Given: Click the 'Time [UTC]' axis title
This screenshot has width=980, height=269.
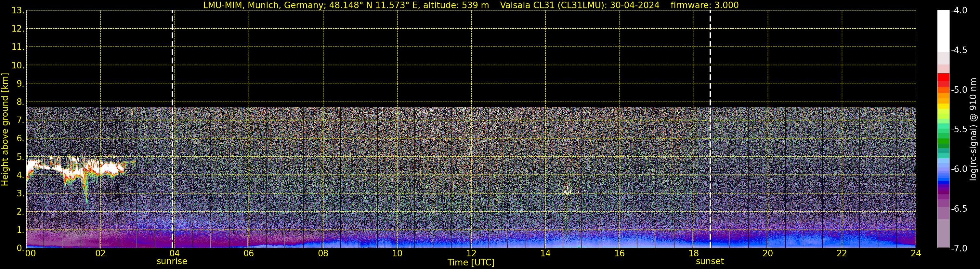Looking at the screenshot, I should pos(471,262).
